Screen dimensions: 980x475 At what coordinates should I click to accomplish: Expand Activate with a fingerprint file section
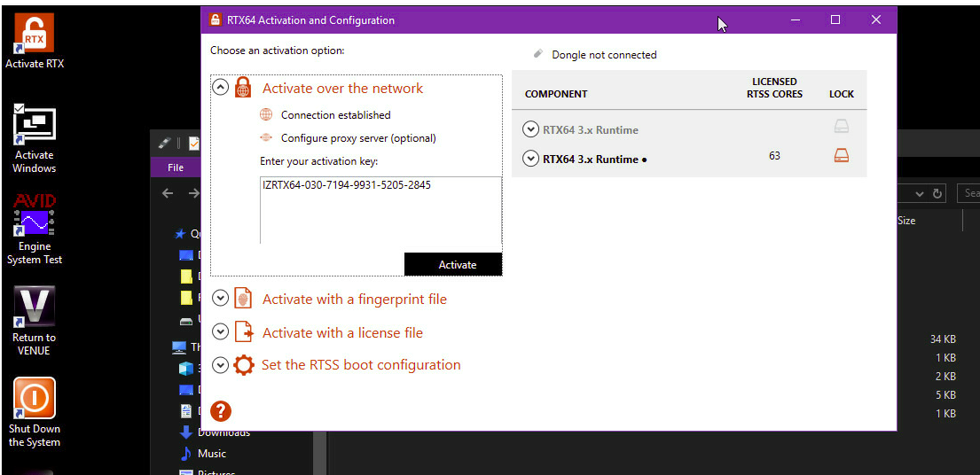pyautogui.click(x=221, y=298)
